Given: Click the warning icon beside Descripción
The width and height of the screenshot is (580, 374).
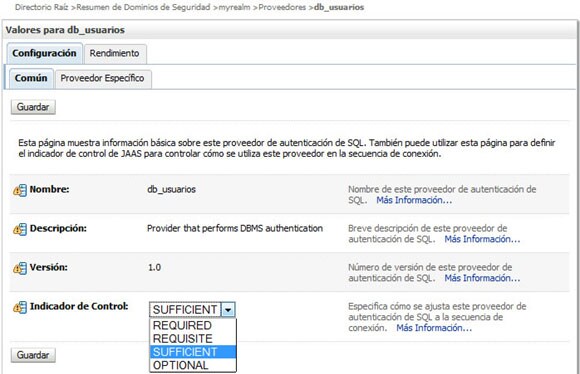Looking at the screenshot, I should pos(20,229).
